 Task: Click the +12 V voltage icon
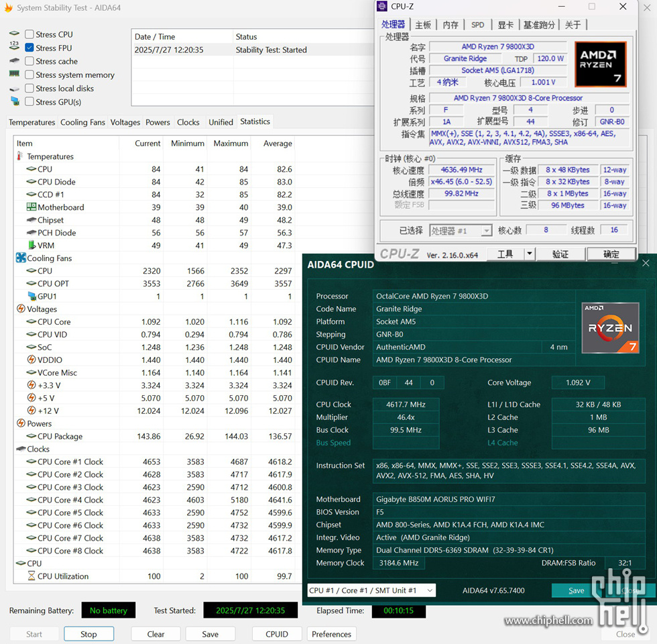[x=31, y=411]
